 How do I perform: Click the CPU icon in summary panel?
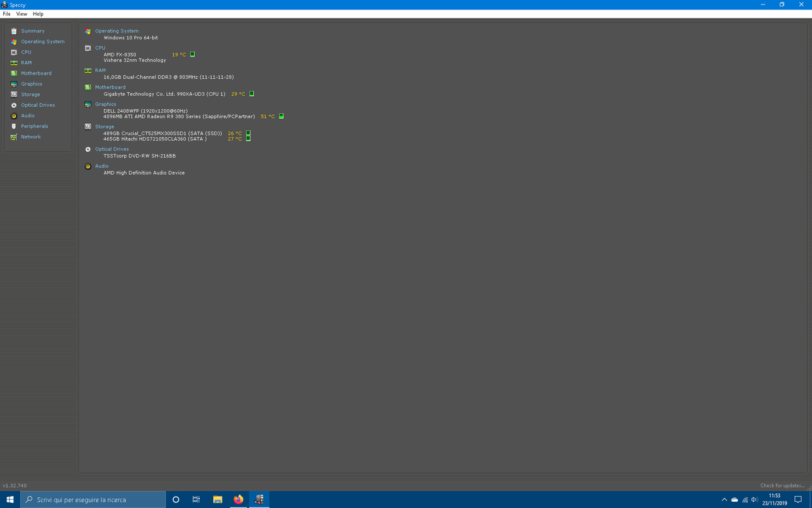(88, 48)
